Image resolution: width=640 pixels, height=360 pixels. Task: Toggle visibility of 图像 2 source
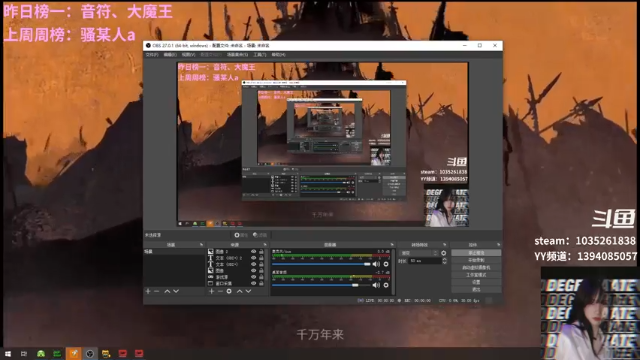253,251
